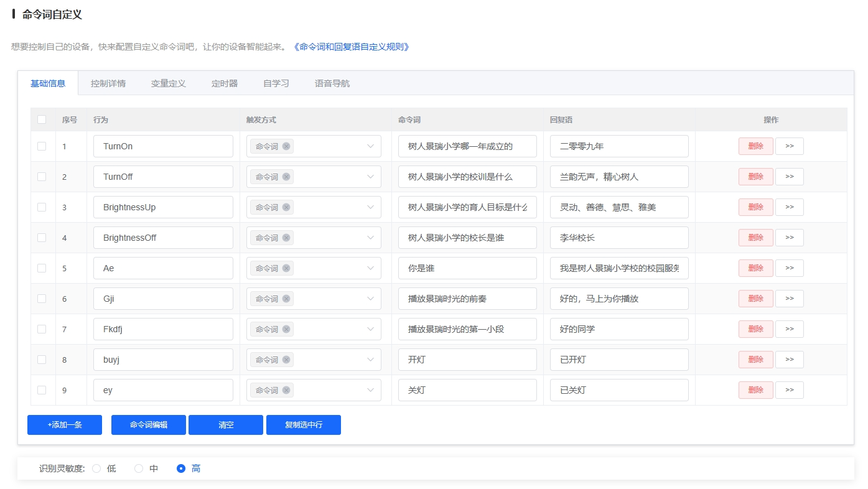This screenshot has height=489, width=868.
Task: Click the behavior field containing TurnOn
Action: [x=164, y=146]
